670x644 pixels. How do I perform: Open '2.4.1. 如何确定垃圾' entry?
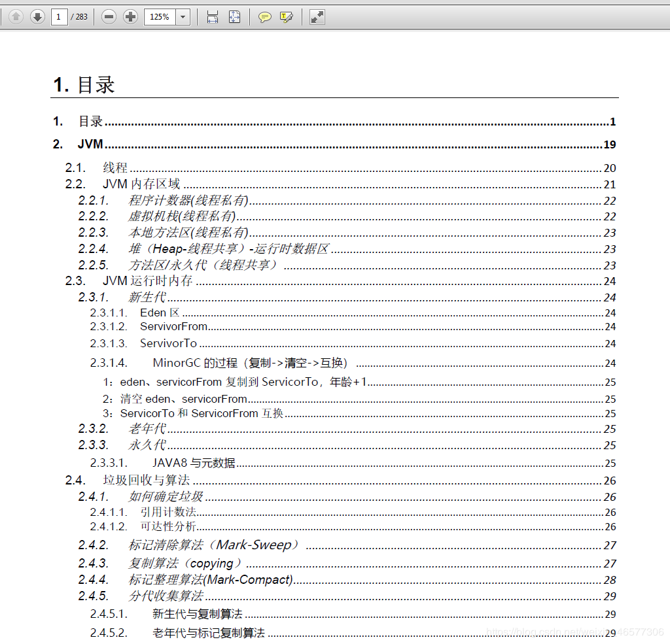pyautogui.click(x=347, y=497)
